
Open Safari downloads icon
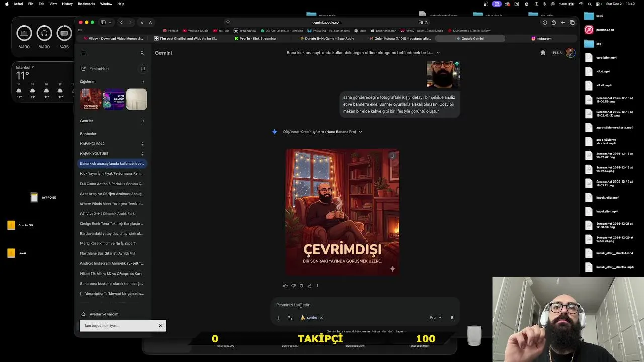(x=545, y=22)
